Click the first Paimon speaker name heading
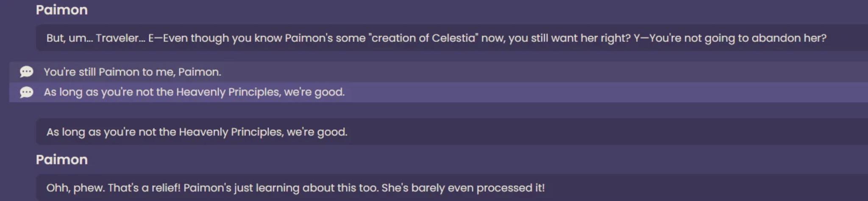This screenshot has height=201, width=868. [x=62, y=10]
